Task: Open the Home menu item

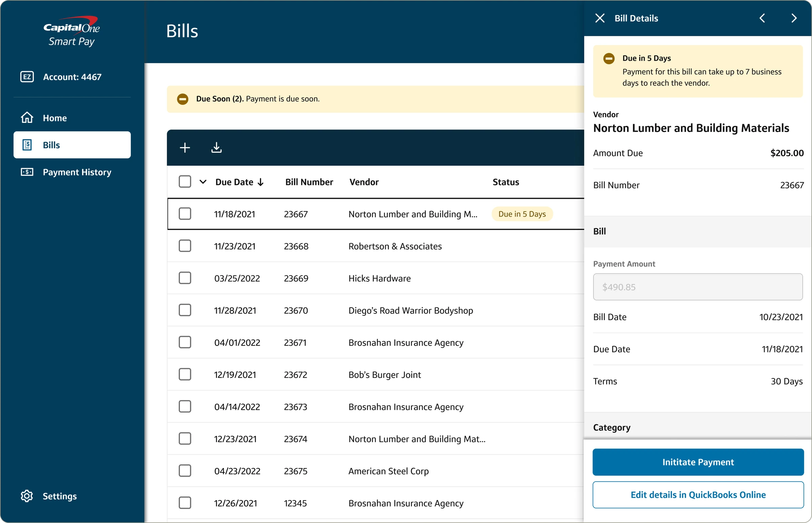Action: tap(72, 118)
